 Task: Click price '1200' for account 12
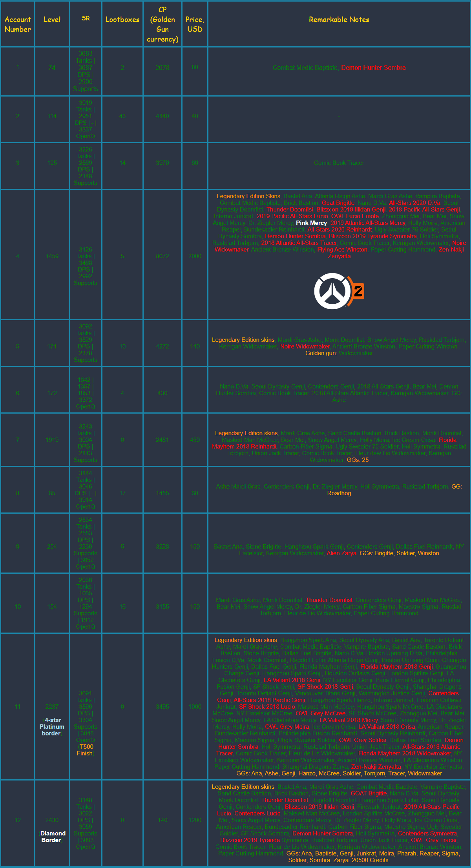click(x=195, y=820)
